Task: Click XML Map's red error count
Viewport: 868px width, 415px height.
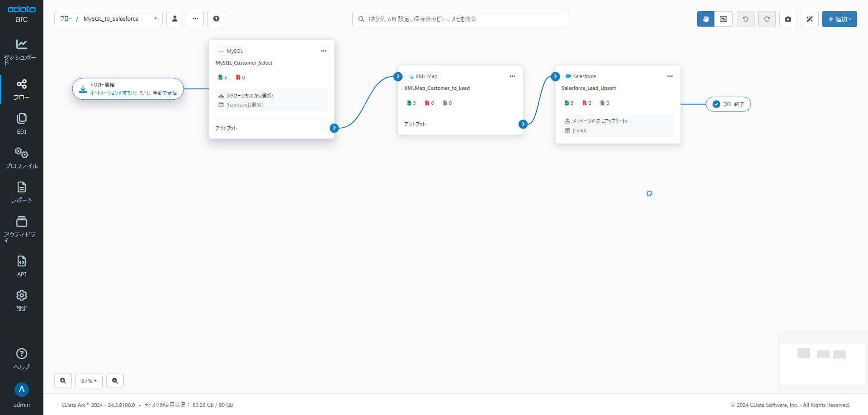Action: click(x=429, y=103)
